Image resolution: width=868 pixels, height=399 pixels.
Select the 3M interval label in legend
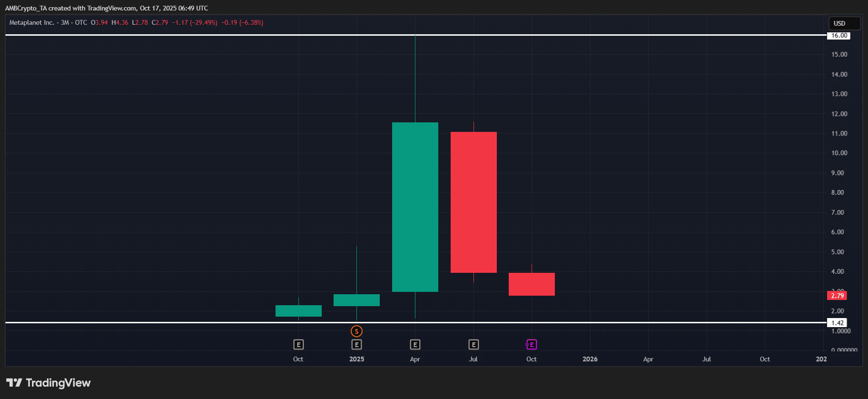point(65,22)
